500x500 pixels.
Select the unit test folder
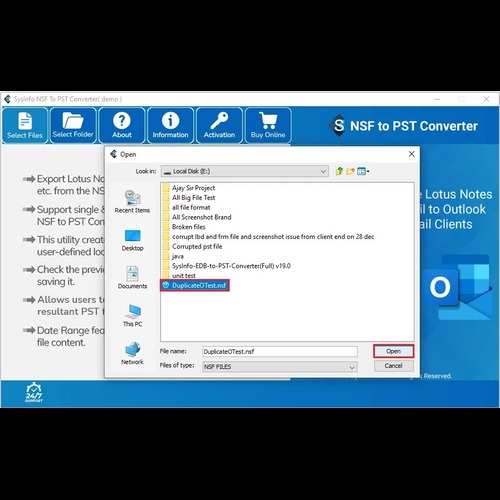coord(179,276)
